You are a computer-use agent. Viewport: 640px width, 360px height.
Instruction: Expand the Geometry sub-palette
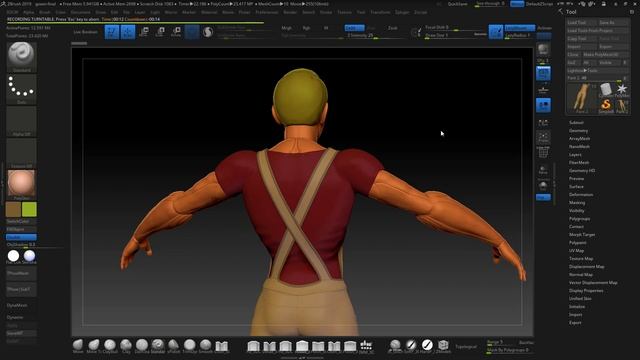click(x=578, y=131)
